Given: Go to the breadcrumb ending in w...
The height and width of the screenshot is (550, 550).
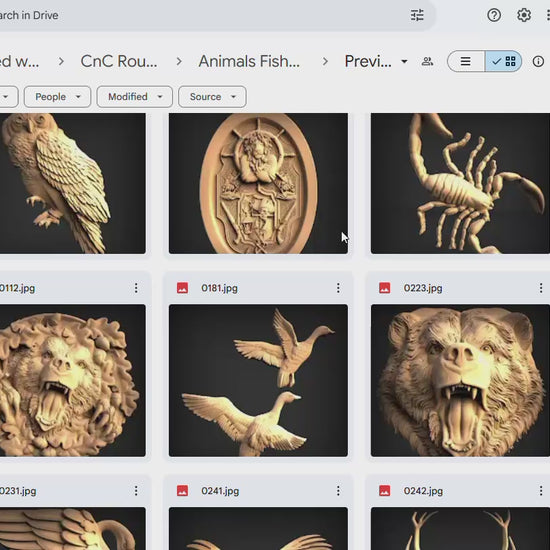Looking at the screenshot, I should coord(19,61).
